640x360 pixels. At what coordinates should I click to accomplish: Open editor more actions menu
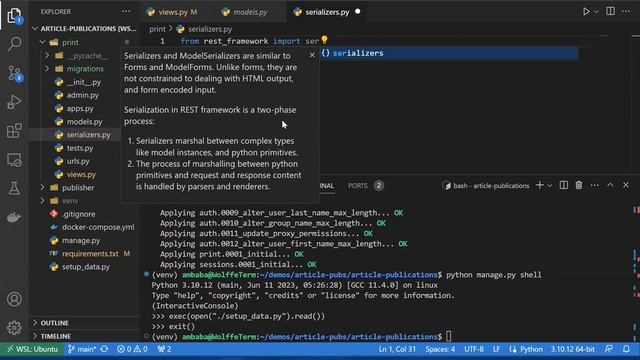point(626,11)
